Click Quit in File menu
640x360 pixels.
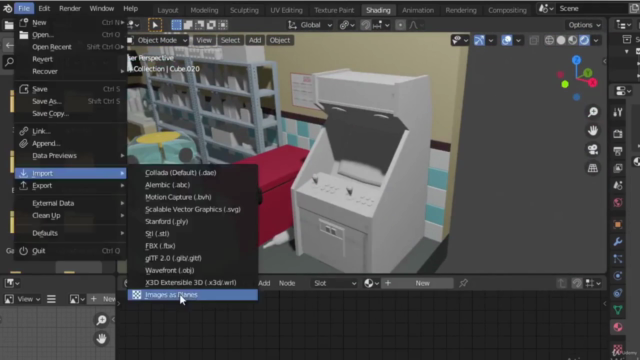71,251
